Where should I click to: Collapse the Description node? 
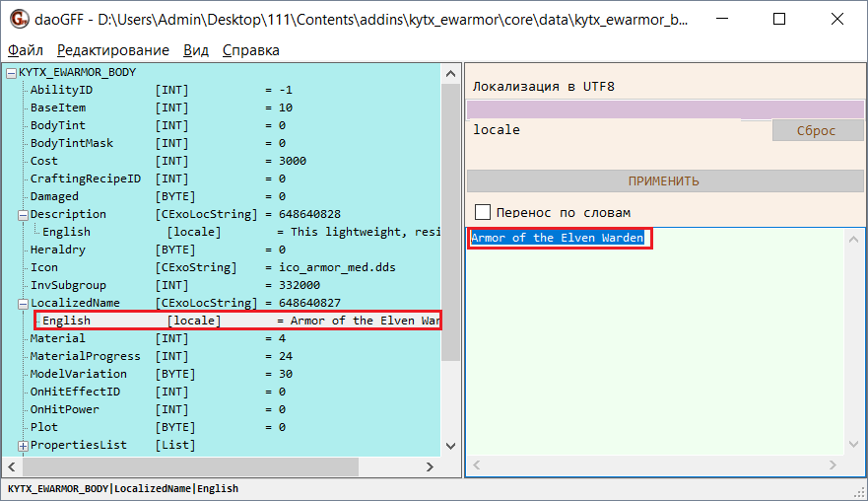point(23,215)
